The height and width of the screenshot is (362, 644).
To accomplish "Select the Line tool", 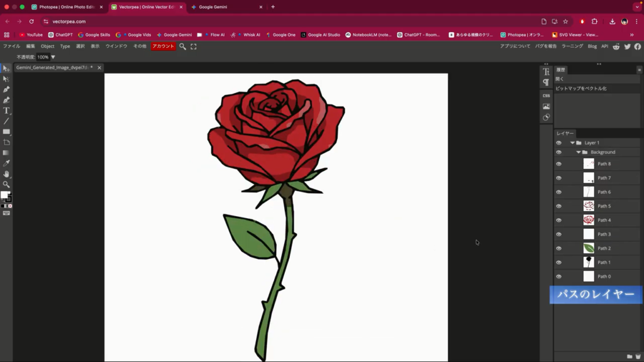I will [x=6, y=121].
